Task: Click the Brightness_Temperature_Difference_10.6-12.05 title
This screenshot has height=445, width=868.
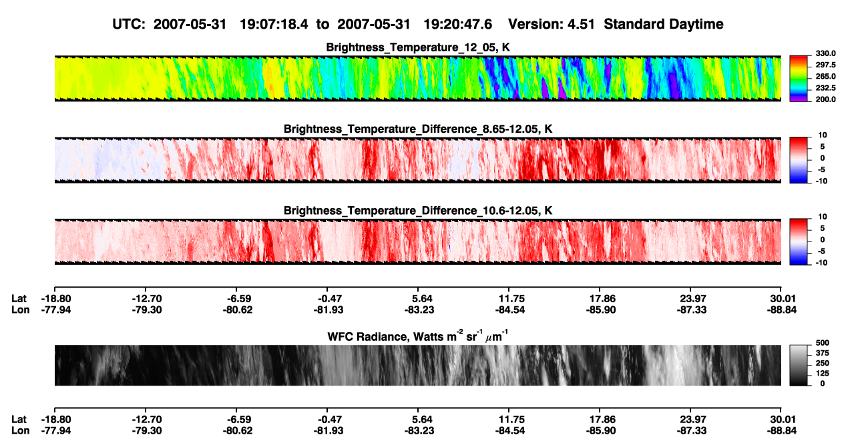Action: coord(417,211)
